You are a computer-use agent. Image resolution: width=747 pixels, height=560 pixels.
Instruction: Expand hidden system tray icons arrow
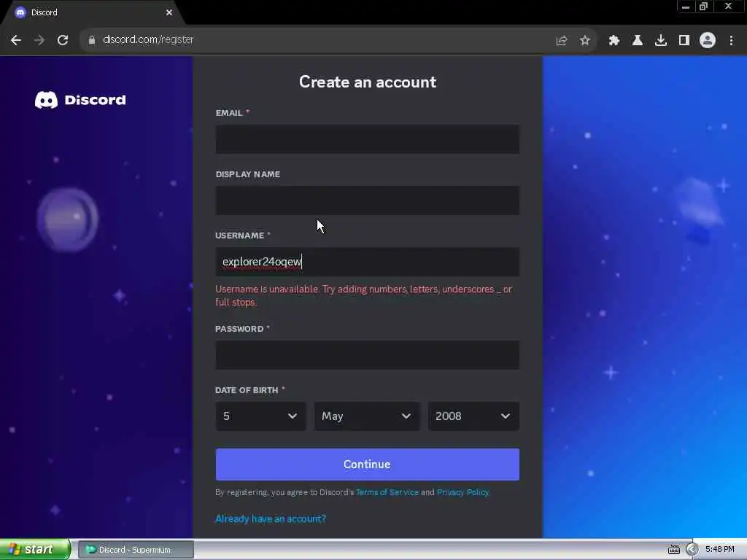coord(692,550)
